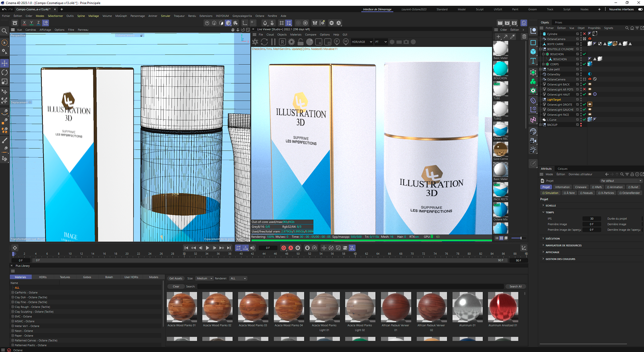Collapse the BOUTEILLE CYLINDRE hierarchy
This screenshot has height=352, width=644.
click(540, 49)
